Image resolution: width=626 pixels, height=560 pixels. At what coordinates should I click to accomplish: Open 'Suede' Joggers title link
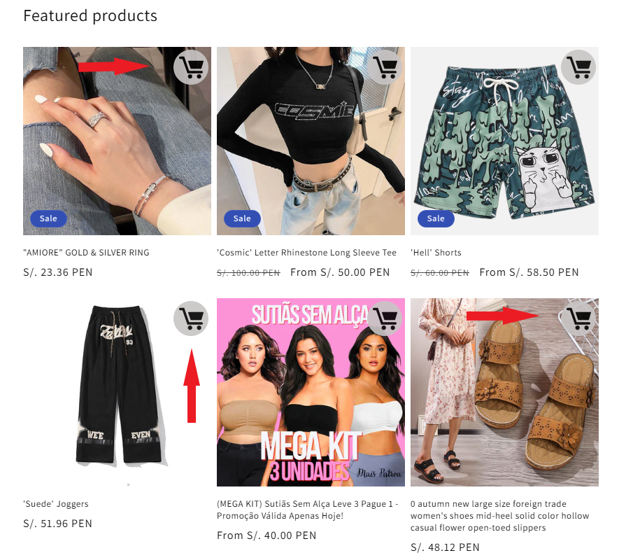pyautogui.click(x=56, y=504)
